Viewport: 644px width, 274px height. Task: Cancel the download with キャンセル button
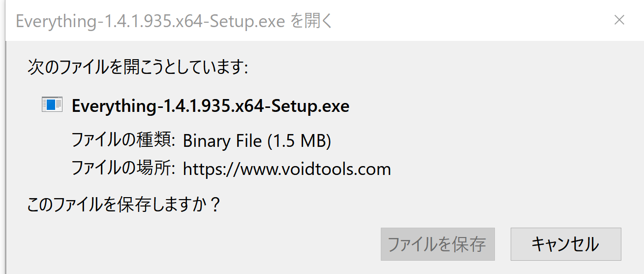pos(566,244)
